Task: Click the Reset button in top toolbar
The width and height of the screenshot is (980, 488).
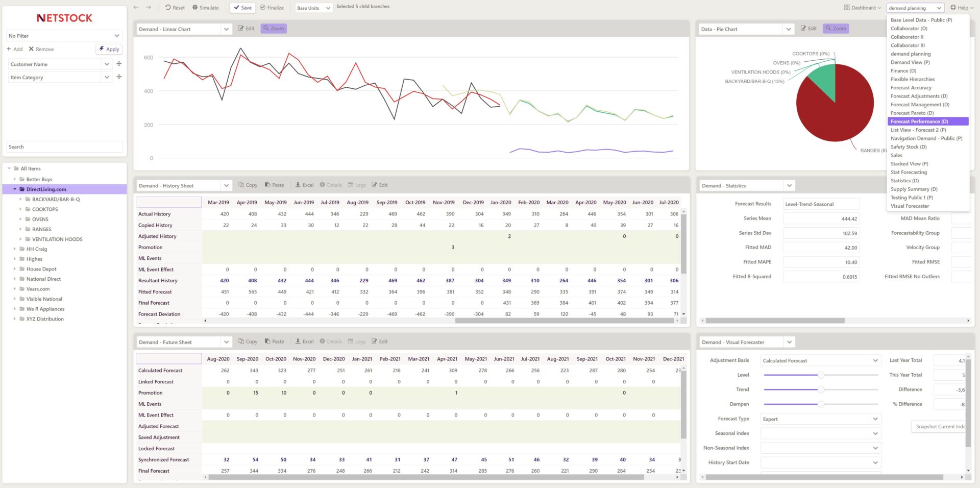Action: (x=175, y=8)
